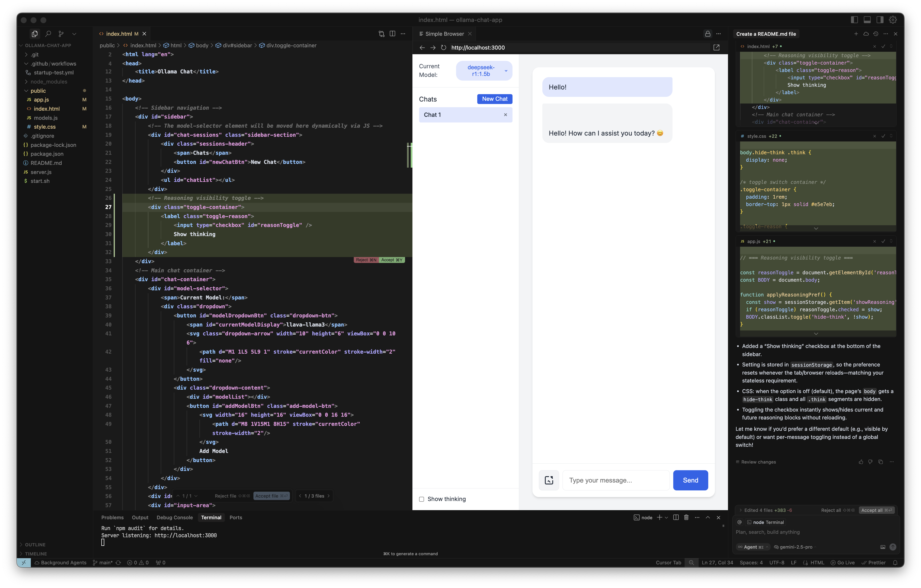The image size is (921, 588).
Task: Open the Source Control view icon
Action: tap(61, 34)
